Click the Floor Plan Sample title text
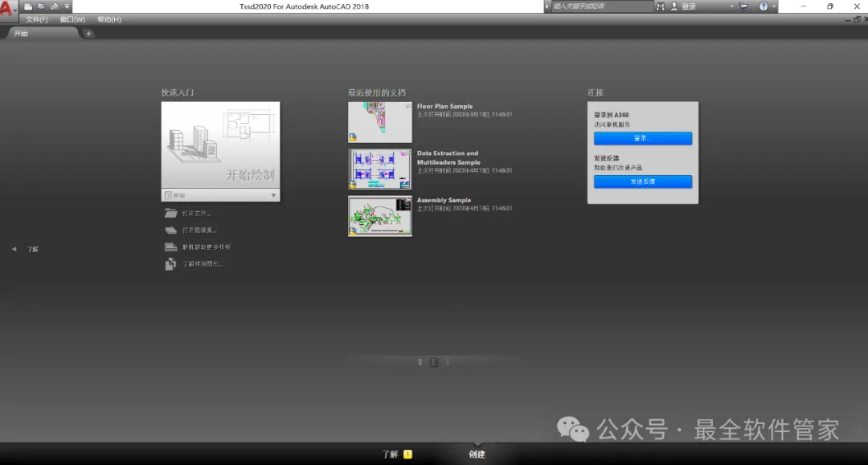The height and width of the screenshot is (465, 868). point(444,106)
